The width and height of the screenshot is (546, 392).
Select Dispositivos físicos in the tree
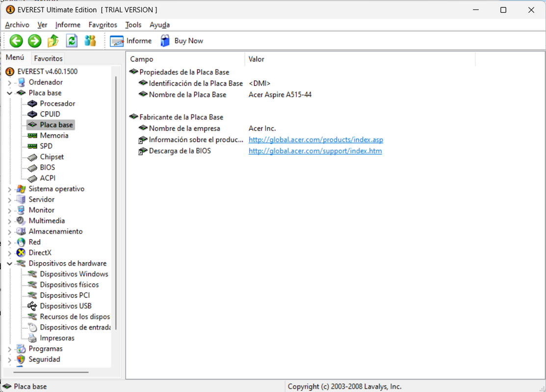tap(69, 285)
